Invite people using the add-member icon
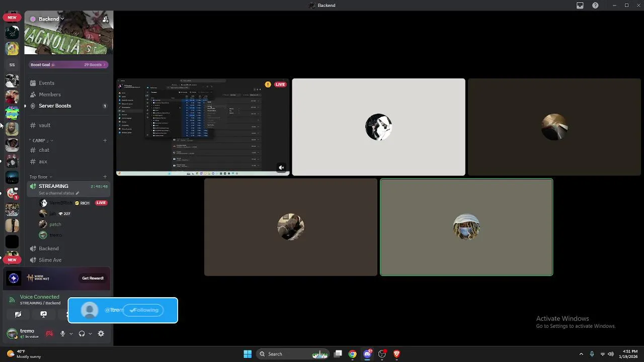The height and width of the screenshot is (362, 644). point(105,19)
